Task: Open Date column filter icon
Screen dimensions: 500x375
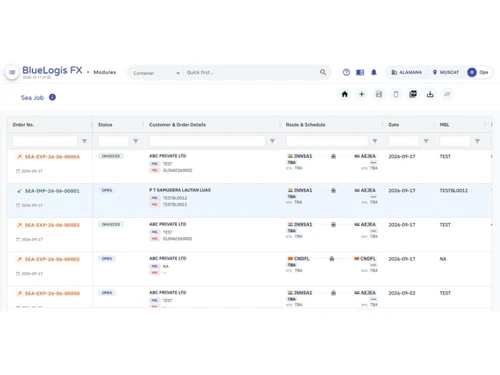Action: coord(426,141)
